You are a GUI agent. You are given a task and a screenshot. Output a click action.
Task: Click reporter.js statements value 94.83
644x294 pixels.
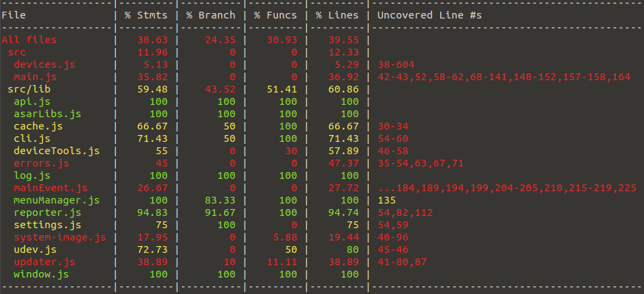tap(152, 212)
